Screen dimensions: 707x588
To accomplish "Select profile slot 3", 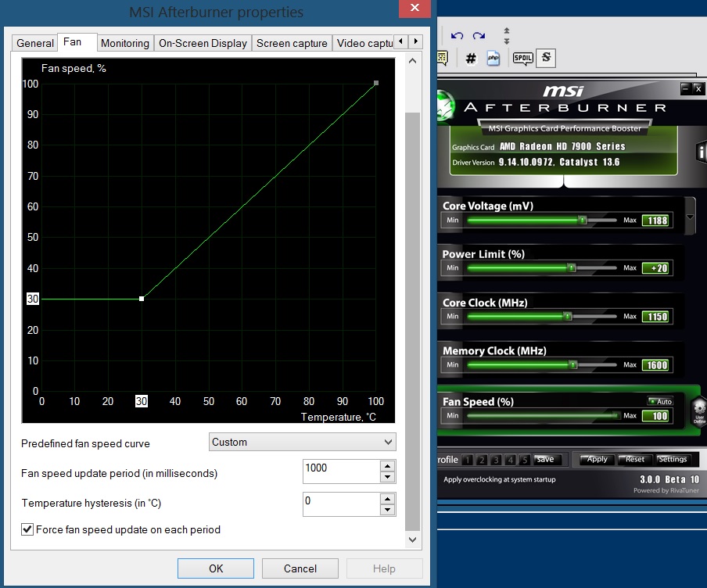I will (x=496, y=460).
